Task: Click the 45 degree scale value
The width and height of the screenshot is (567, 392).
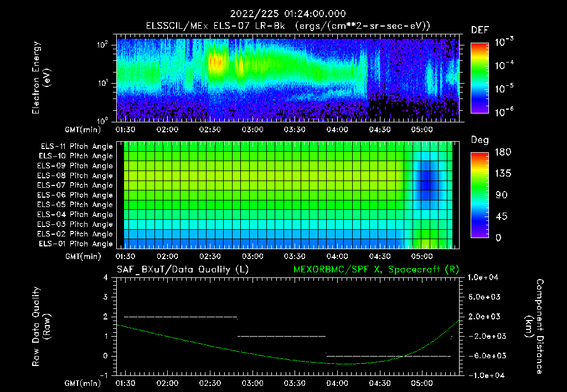Action: (x=502, y=216)
